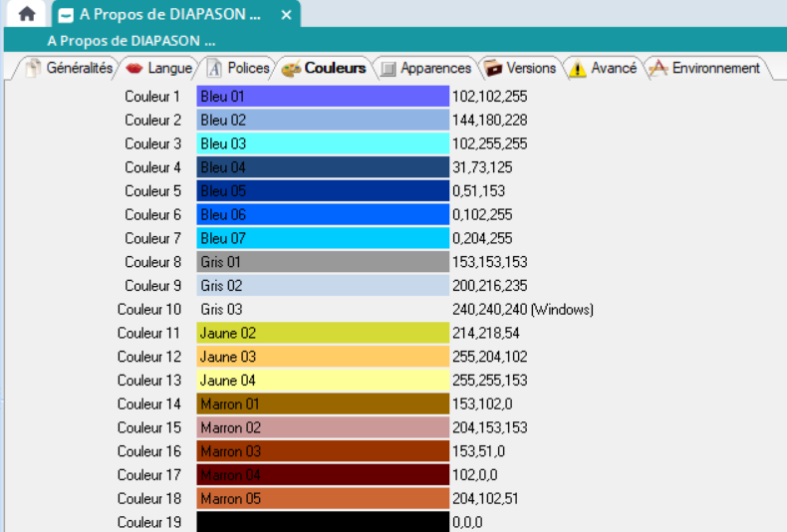
Task: Select the Gris 01 color swatch
Action: pyautogui.click(x=323, y=262)
